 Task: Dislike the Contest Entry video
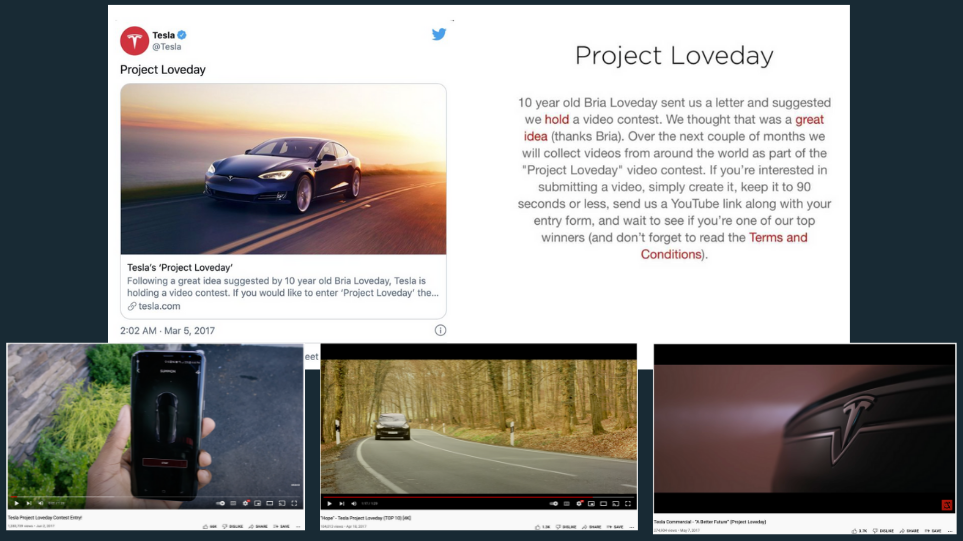tap(233, 526)
